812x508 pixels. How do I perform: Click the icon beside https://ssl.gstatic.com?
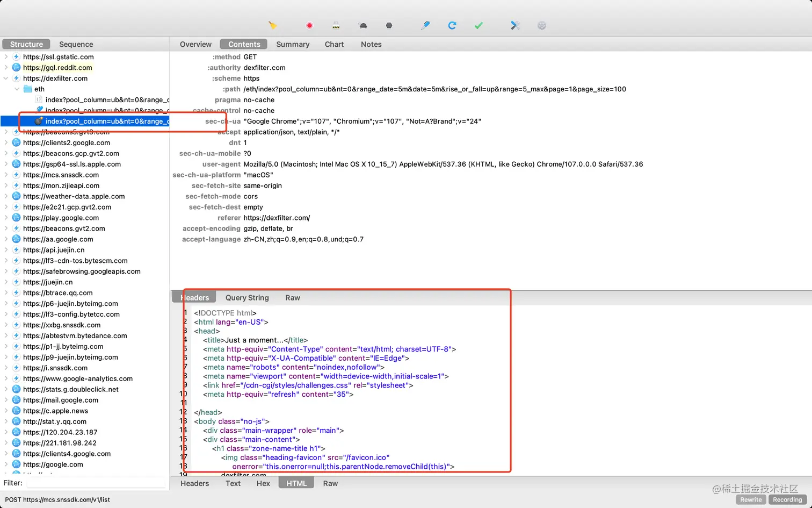click(16, 57)
